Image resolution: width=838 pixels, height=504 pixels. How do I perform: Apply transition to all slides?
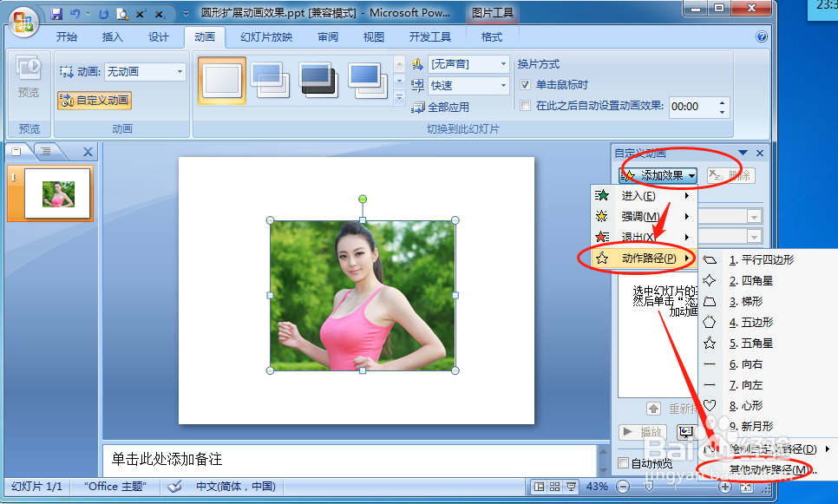440,107
